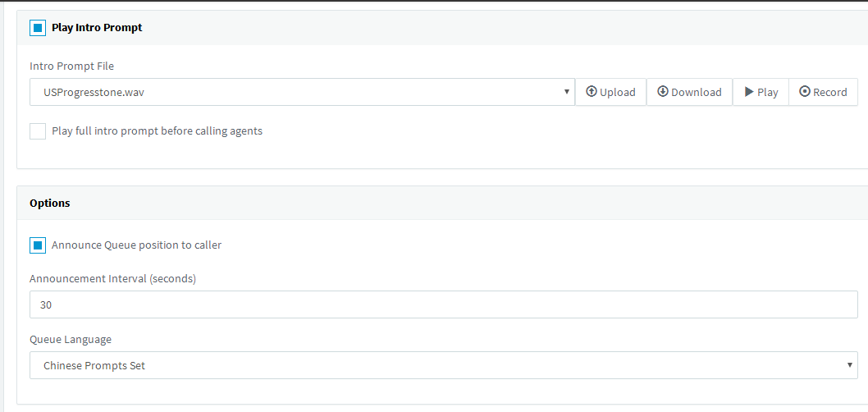The width and height of the screenshot is (868, 412).
Task: Click the Queue Language field label
Action: point(71,340)
